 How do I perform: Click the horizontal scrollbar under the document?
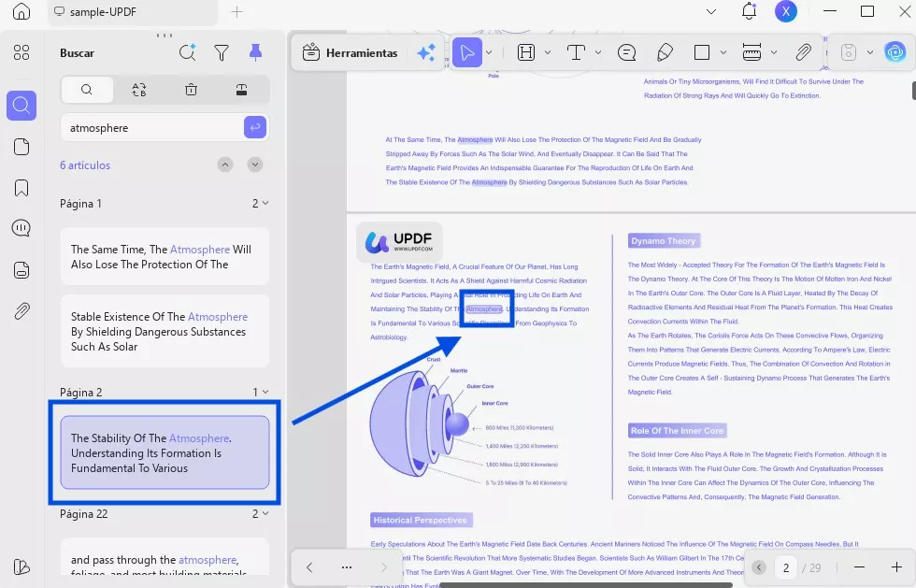pyautogui.click(x=585, y=584)
